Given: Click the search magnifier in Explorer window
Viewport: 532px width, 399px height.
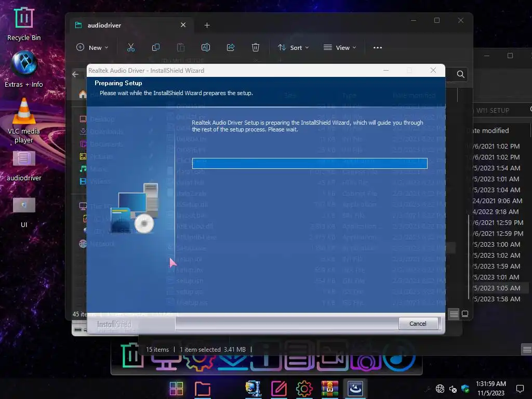Looking at the screenshot, I should point(460,74).
